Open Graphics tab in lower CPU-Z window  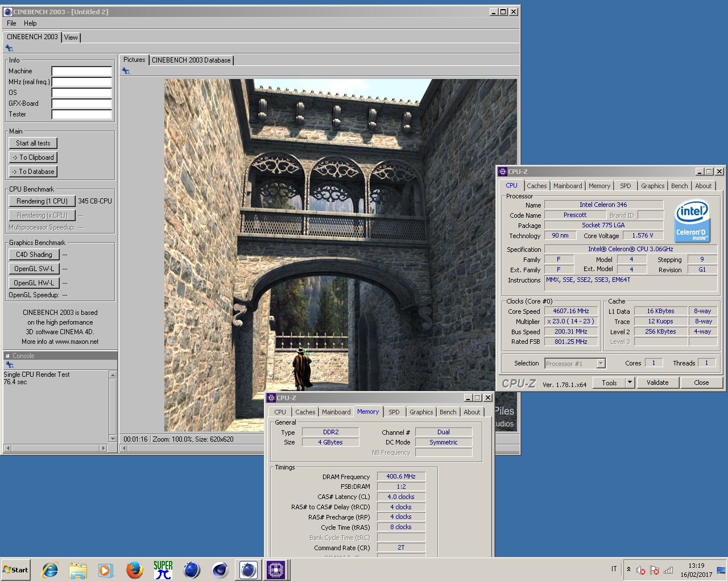[421, 412]
